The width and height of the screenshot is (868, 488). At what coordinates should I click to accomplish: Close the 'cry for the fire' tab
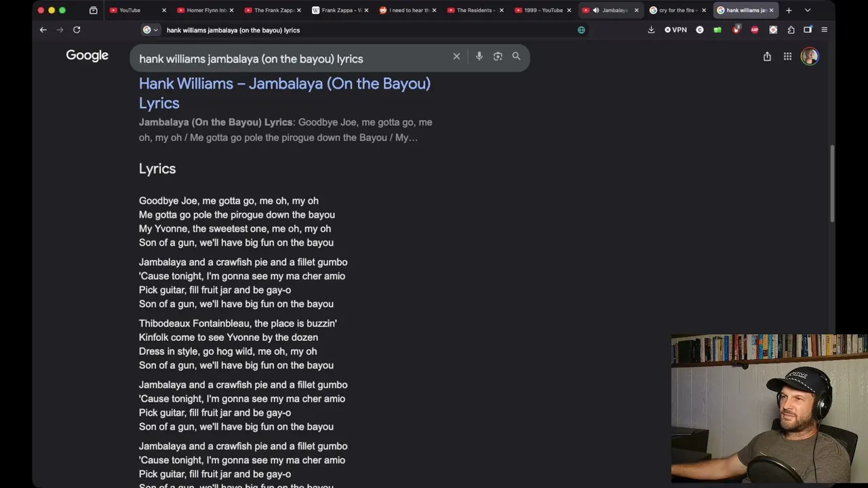point(704,10)
